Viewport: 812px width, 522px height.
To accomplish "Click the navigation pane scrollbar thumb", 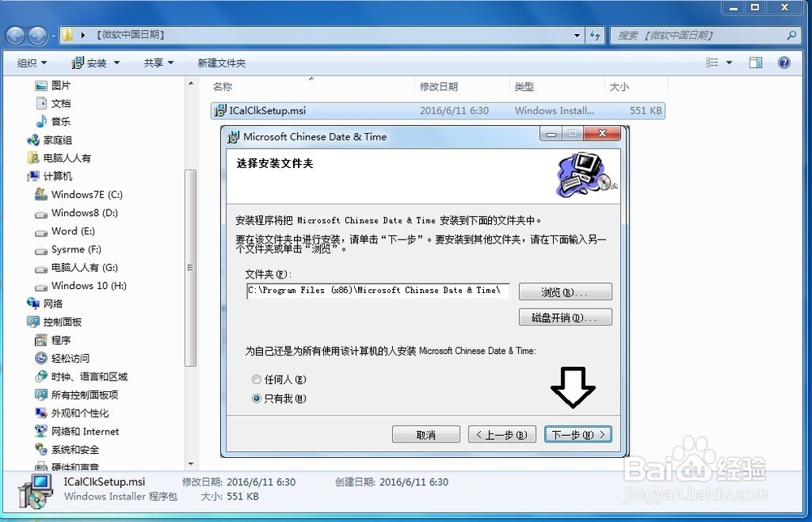I will (191, 268).
